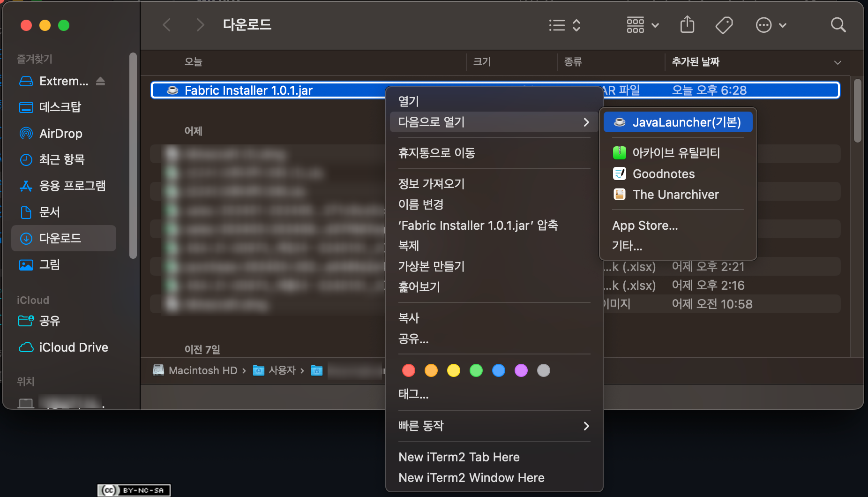Open 그림 in the sidebar
Image resolution: width=868 pixels, height=497 pixels.
pyautogui.click(x=64, y=265)
